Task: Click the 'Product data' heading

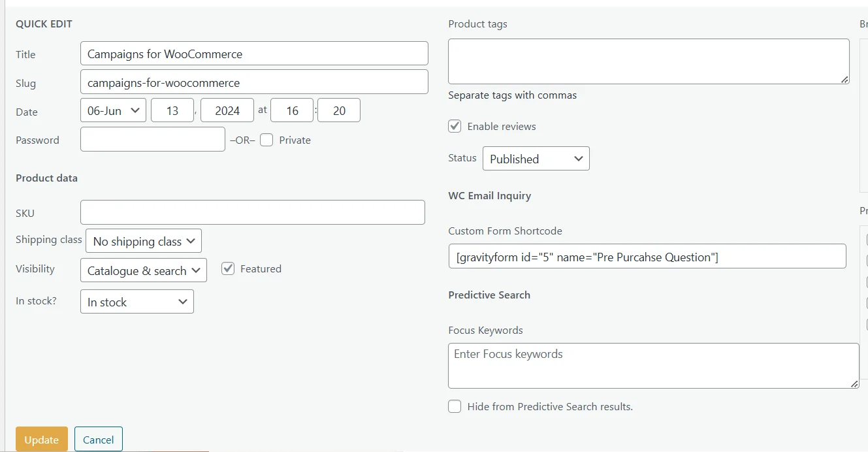Action: click(46, 178)
